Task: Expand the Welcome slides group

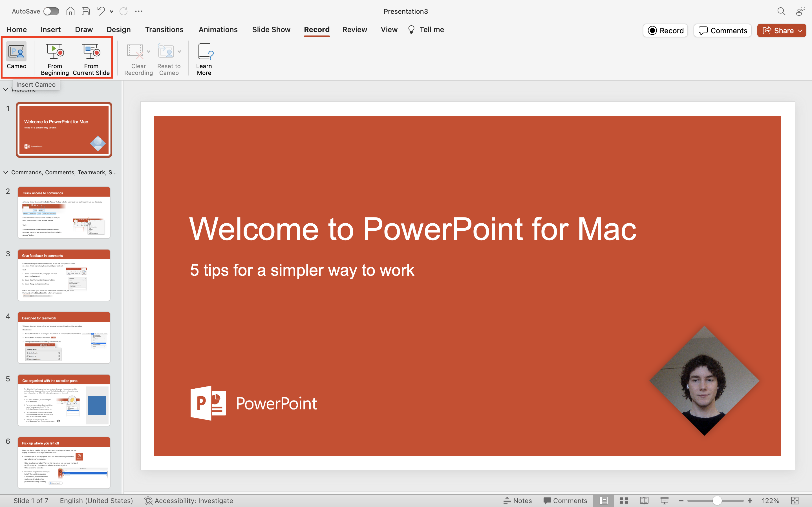Action: point(5,89)
